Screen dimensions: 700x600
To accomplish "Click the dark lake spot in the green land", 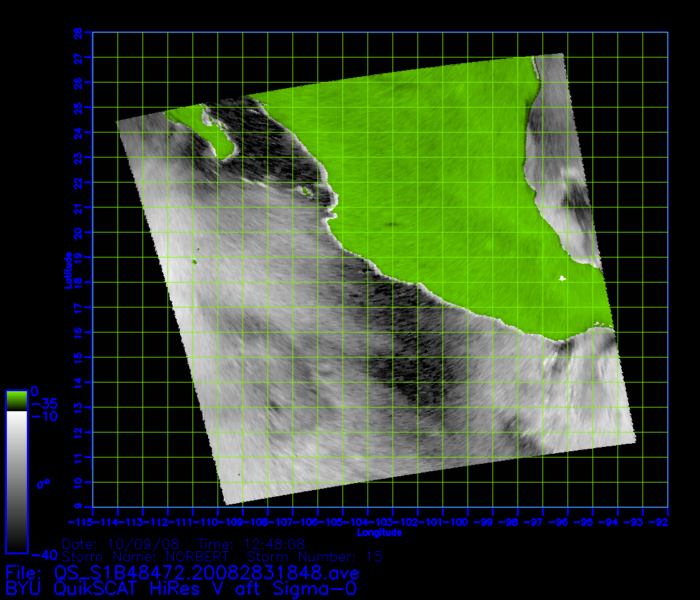I will pyautogui.click(x=393, y=224).
